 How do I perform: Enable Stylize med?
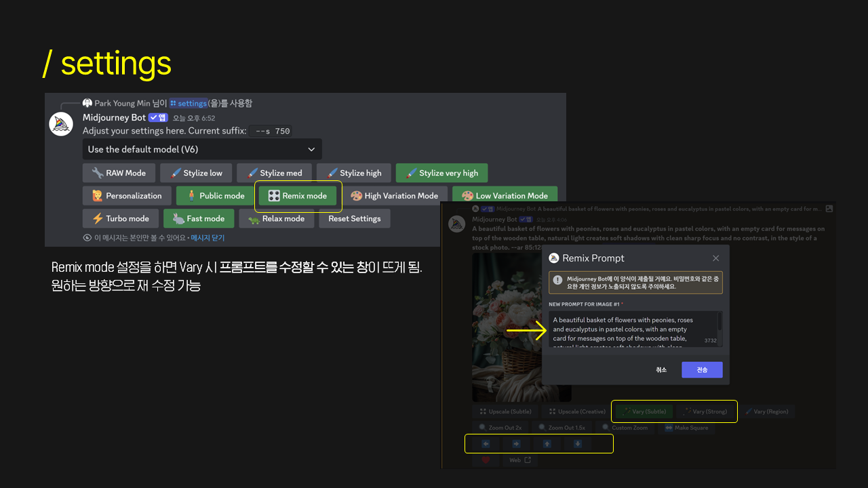pos(274,173)
